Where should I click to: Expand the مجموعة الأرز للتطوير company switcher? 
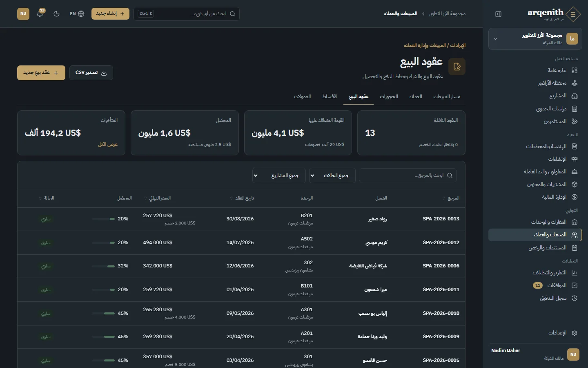pos(535,39)
